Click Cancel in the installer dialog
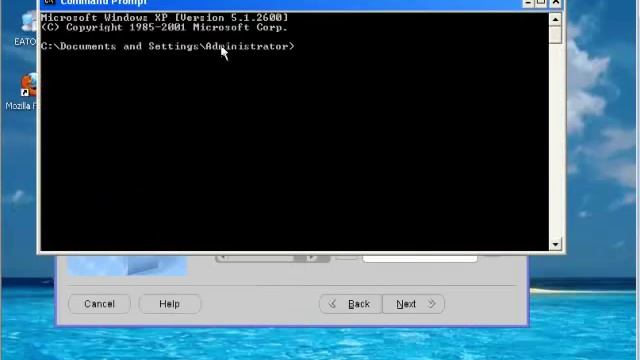This screenshot has width=640, height=360. click(100, 304)
